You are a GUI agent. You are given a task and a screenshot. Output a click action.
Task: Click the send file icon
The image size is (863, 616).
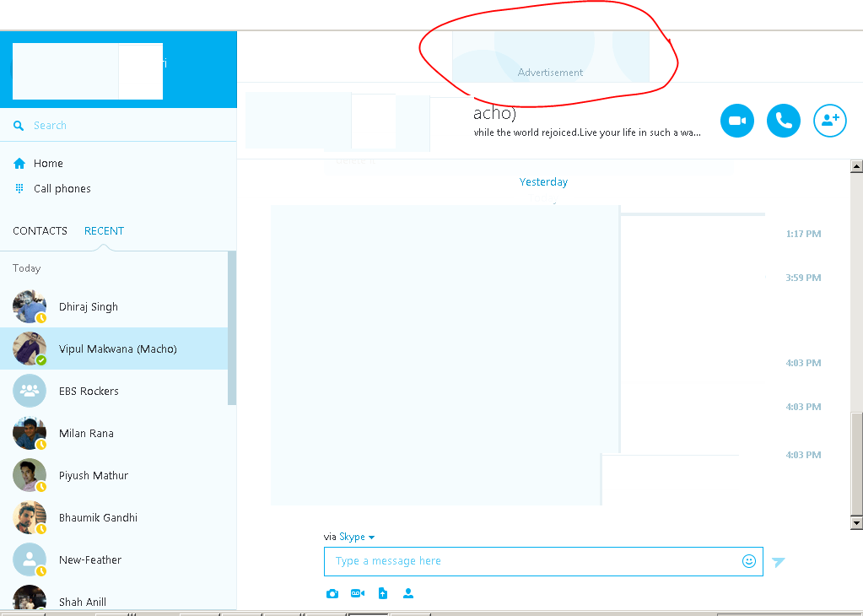pyautogui.click(x=383, y=593)
